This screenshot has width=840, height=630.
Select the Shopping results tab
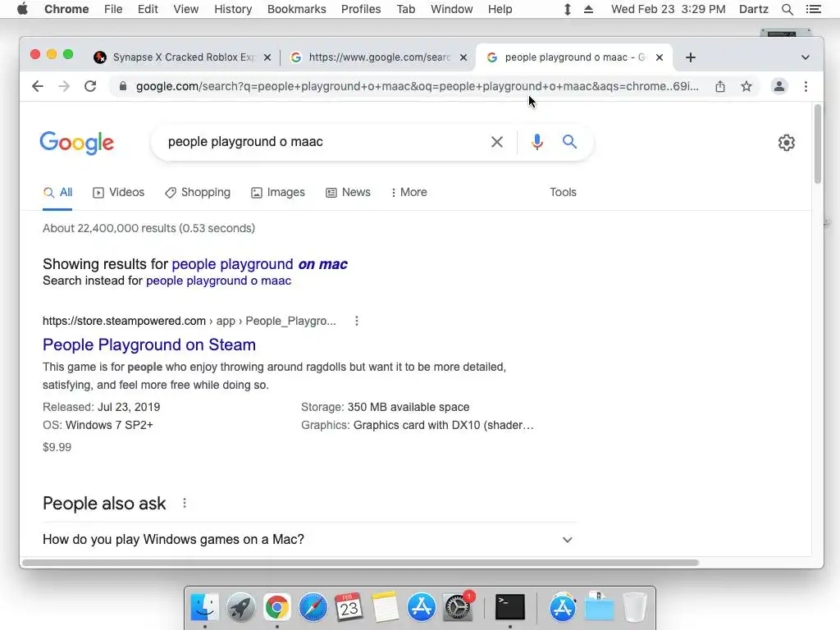[198, 192]
